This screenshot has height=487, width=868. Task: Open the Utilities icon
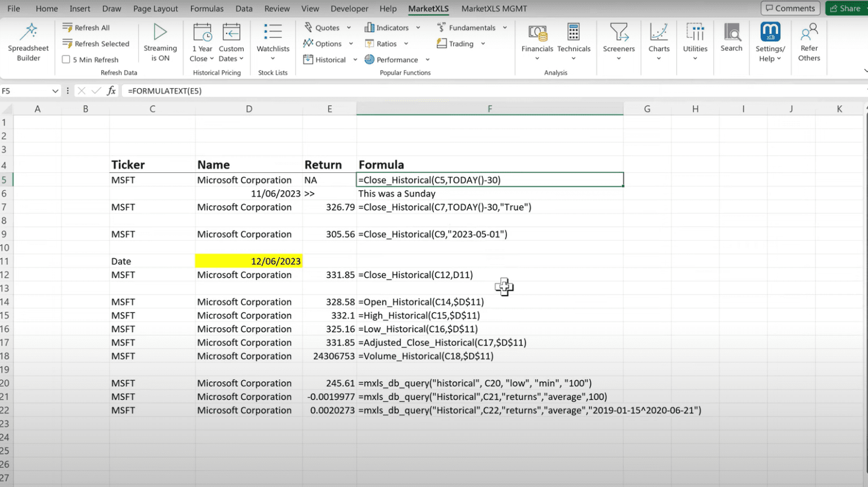pyautogui.click(x=695, y=32)
